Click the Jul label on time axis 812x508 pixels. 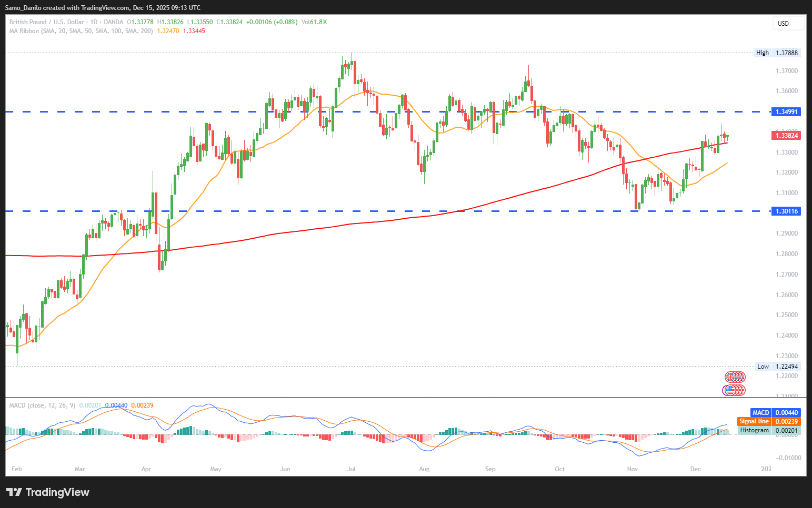(x=352, y=469)
